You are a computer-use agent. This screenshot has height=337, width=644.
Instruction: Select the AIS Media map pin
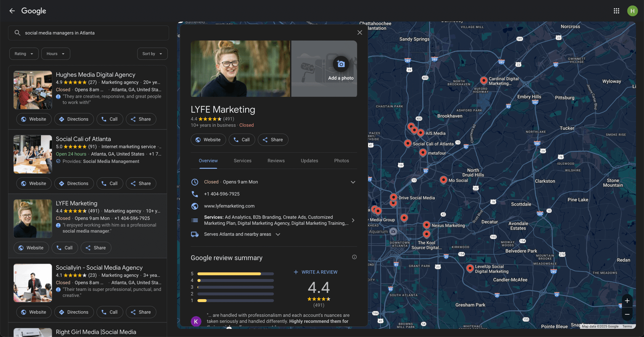click(x=421, y=133)
